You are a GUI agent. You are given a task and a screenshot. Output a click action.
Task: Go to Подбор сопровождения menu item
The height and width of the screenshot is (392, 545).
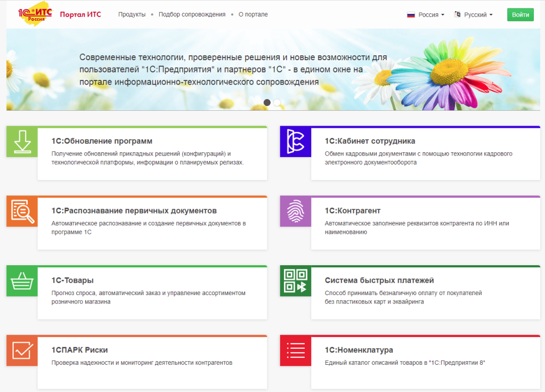pos(192,14)
